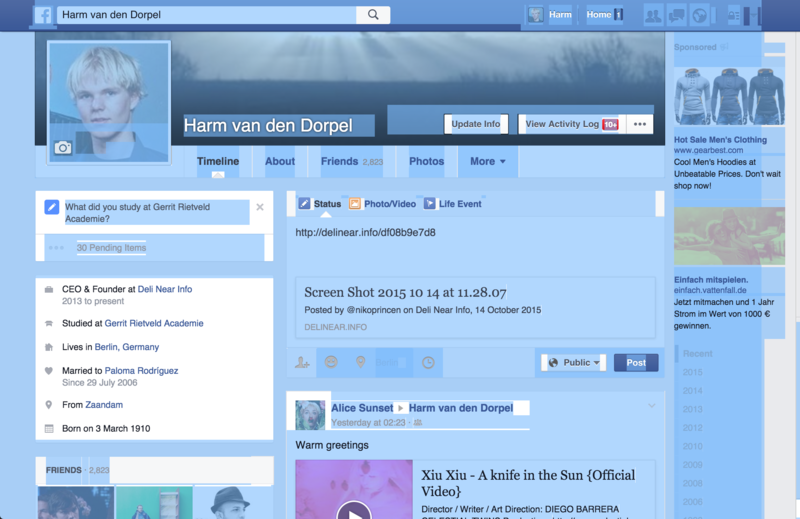Click the feeling emoji icon in composer

coord(331,362)
